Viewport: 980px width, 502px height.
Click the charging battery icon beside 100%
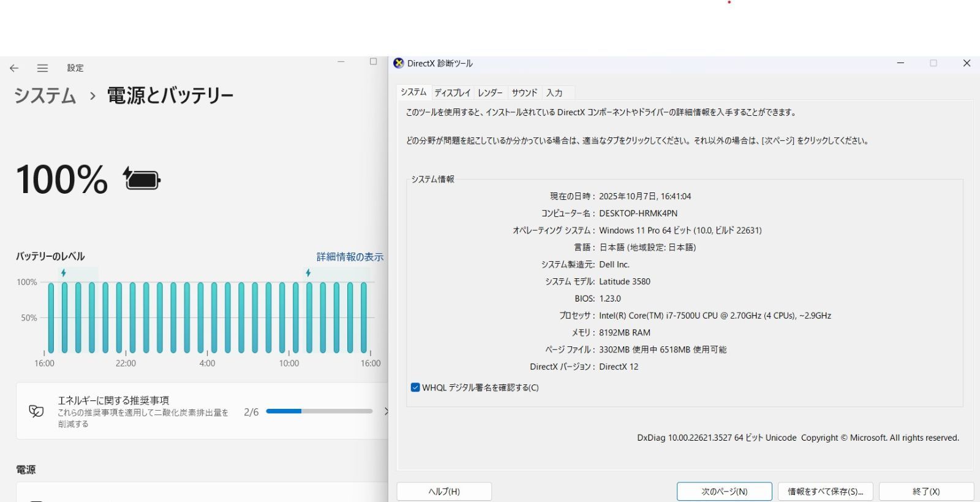[x=142, y=179]
